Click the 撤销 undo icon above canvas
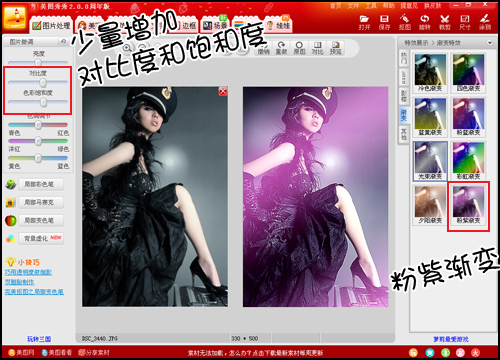This screenshot has height=360, width=500. tap(263, 48)
